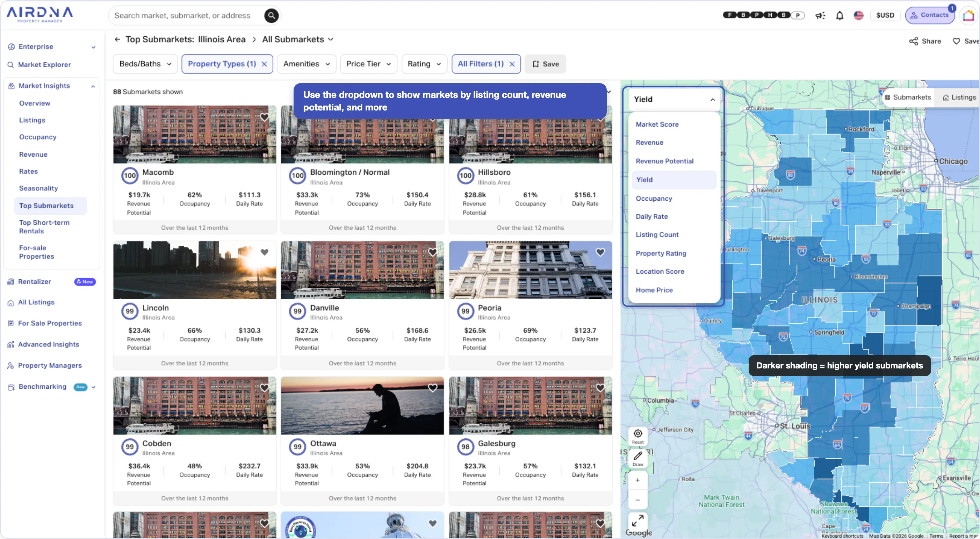Viewport: 980px width, 539px height.
Task: Toggle the heart on Galesburg card
Action: click(x=600, y=388)
